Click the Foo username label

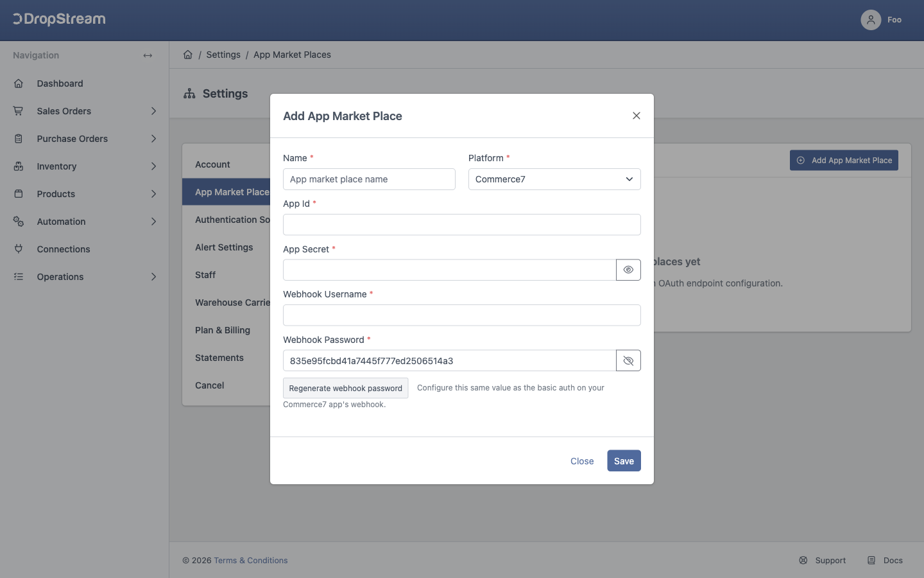click(894, 20)
